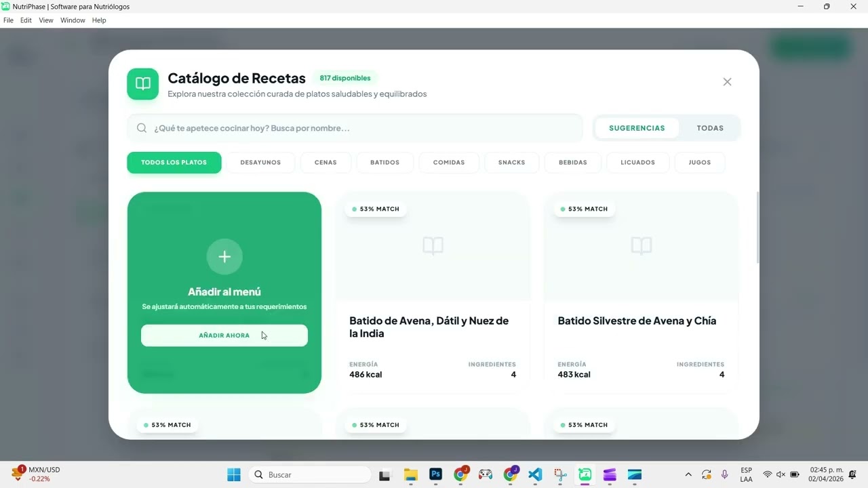868x488 pixels.
Task: Filter recipes by Licuados
Action: [637, 163]
